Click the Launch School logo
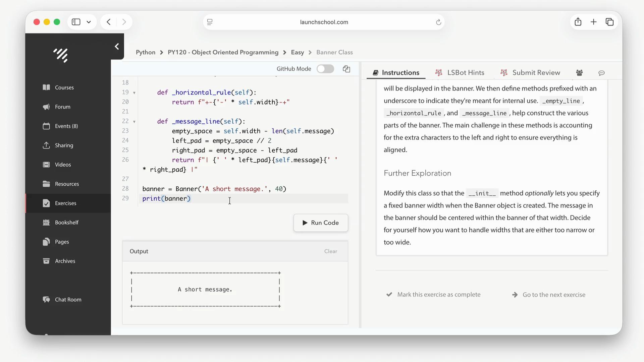The width and height of the screenshot is (644, 362). (60, 55)
